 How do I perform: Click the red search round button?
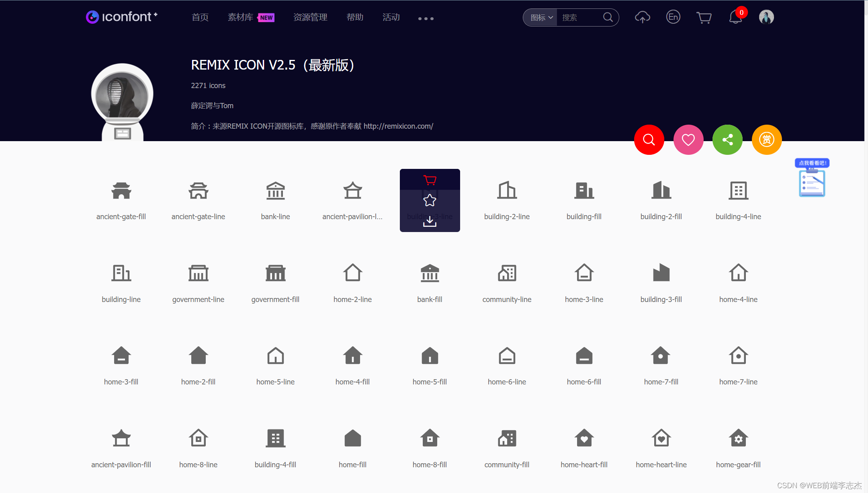point(649,140)
